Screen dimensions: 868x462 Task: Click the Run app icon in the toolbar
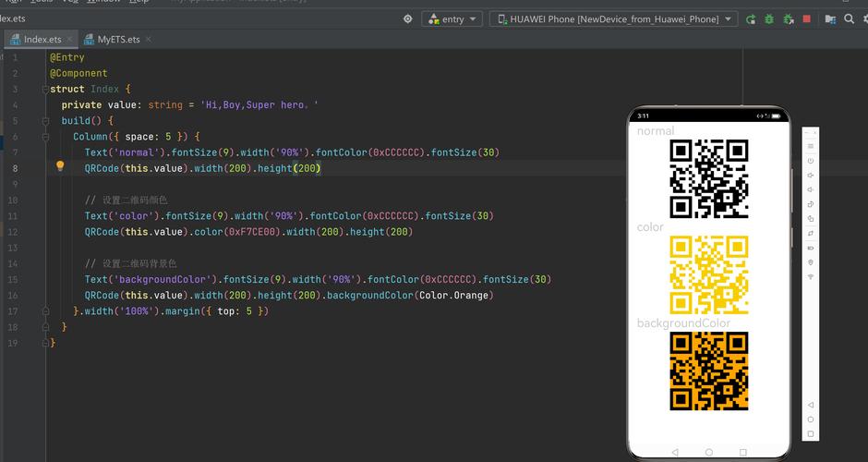click(751, 18)
